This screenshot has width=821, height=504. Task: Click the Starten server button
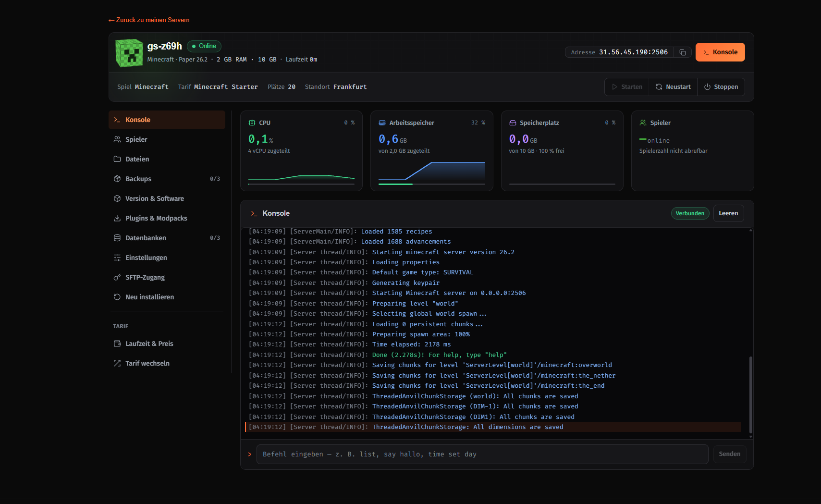click(x=627, y=87)
